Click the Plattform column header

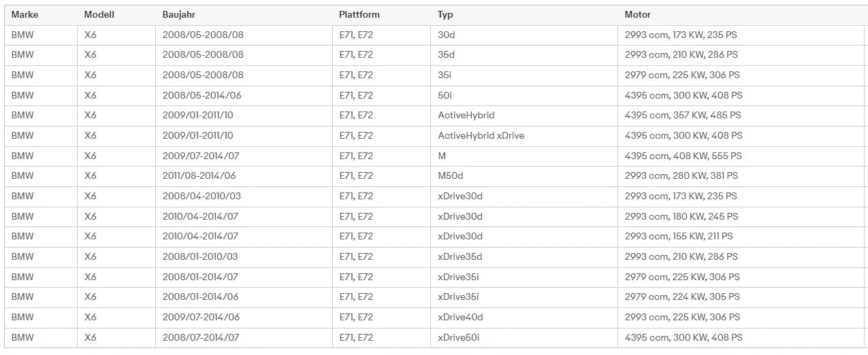click(x=359, y=14)
